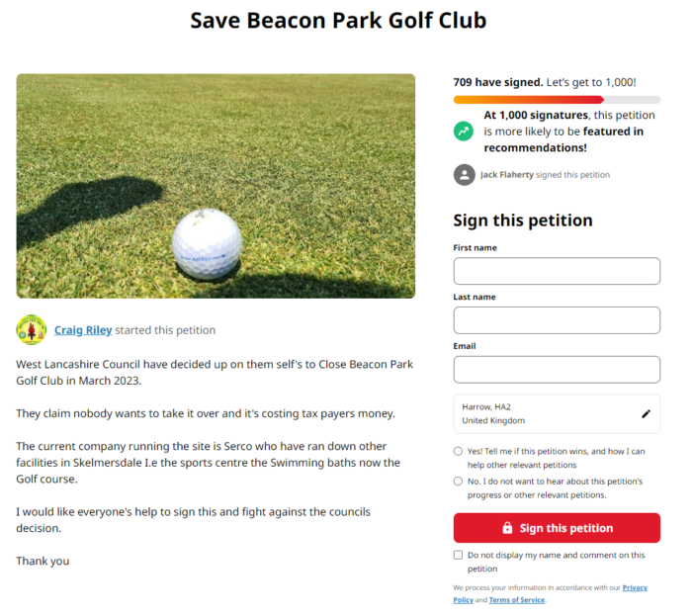Screen dimensions: 692x616
Task: Select "No. I do not want to hear" option
Action: (x=458, y=482)
